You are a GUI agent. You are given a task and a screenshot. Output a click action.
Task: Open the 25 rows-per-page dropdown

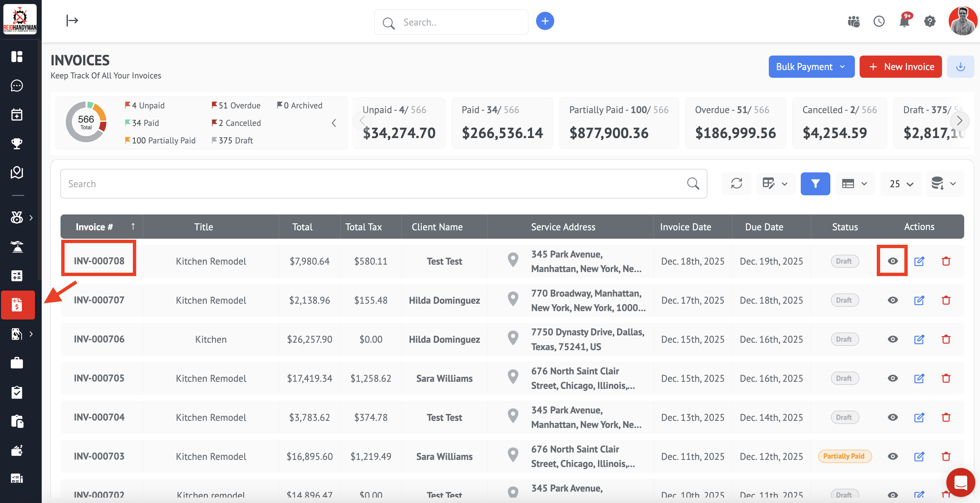pyautogui.click(x=901, y=184)
